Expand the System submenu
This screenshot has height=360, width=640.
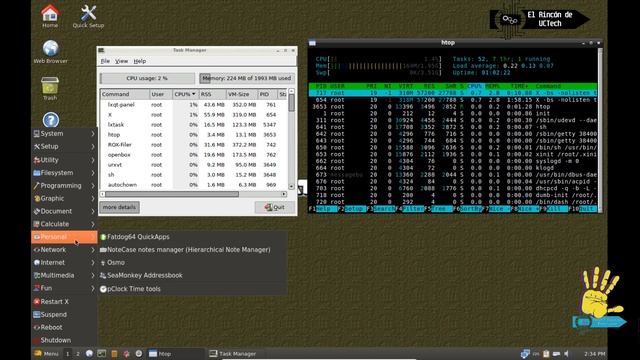tap(64, 133)
